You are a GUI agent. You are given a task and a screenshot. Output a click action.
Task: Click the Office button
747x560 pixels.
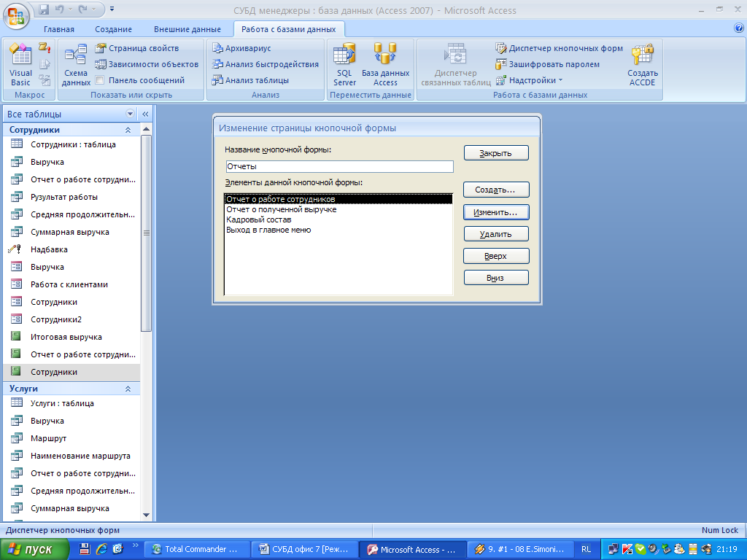coord(16,16)
